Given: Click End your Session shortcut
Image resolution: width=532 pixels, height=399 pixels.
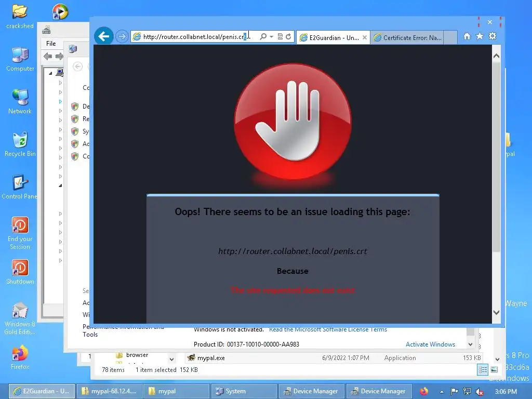Looking at the screenshot, I should tap(20, 233).
